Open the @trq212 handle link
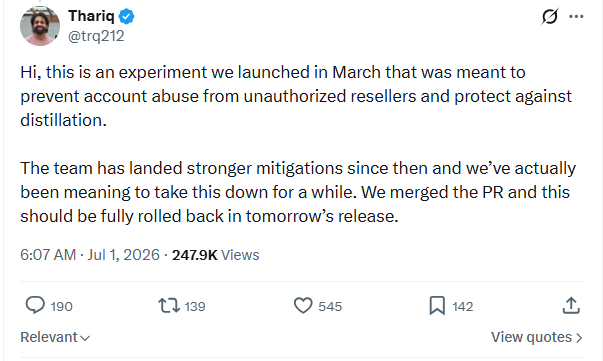Screen dimensions: 603x361 click(x=96, y=36)
